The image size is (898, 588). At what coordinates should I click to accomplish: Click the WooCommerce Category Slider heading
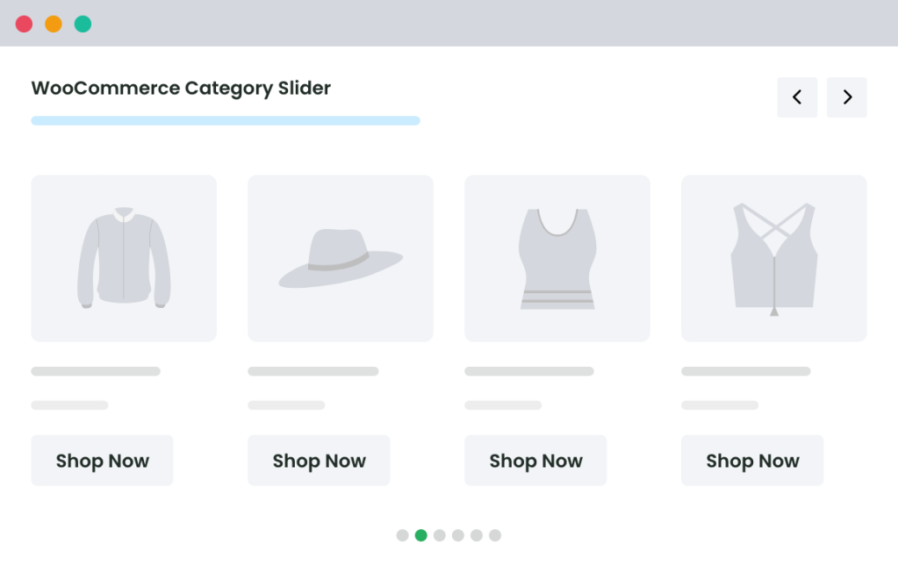click(181, 89)
